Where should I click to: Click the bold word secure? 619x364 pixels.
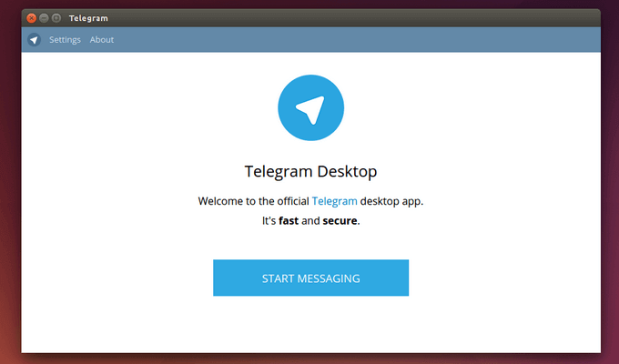[340, 220]
